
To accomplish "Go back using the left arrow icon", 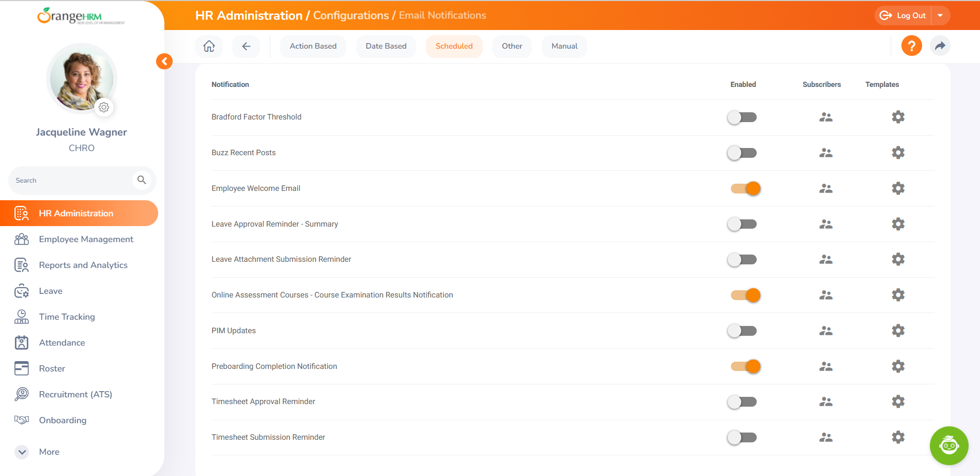I will [x=246, y=46].
